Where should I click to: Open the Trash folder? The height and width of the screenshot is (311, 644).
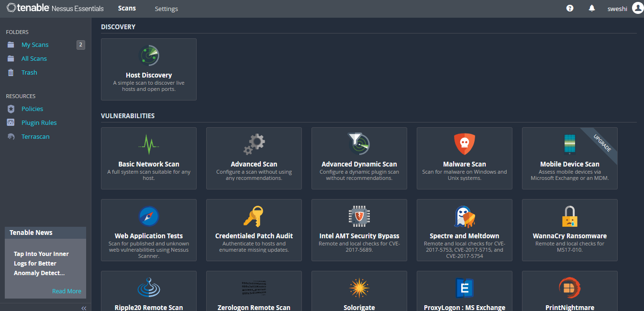click(x=29, y=72)
